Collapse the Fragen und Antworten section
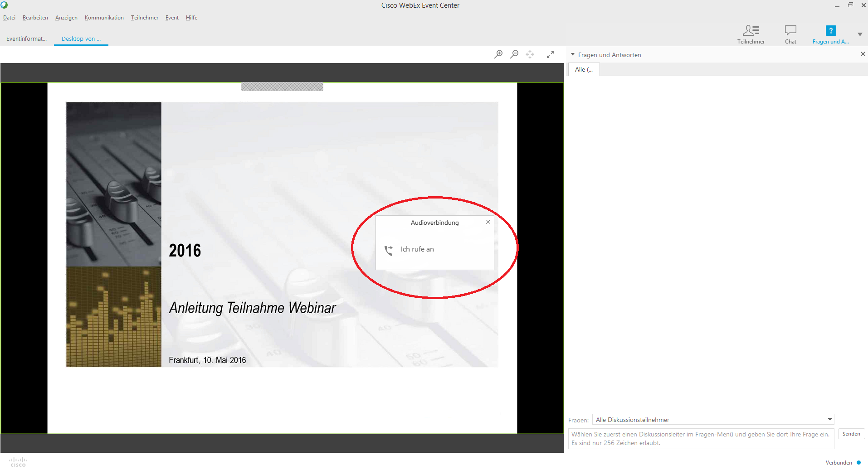This screenshot has height=470, width=868. coord(573,55)
